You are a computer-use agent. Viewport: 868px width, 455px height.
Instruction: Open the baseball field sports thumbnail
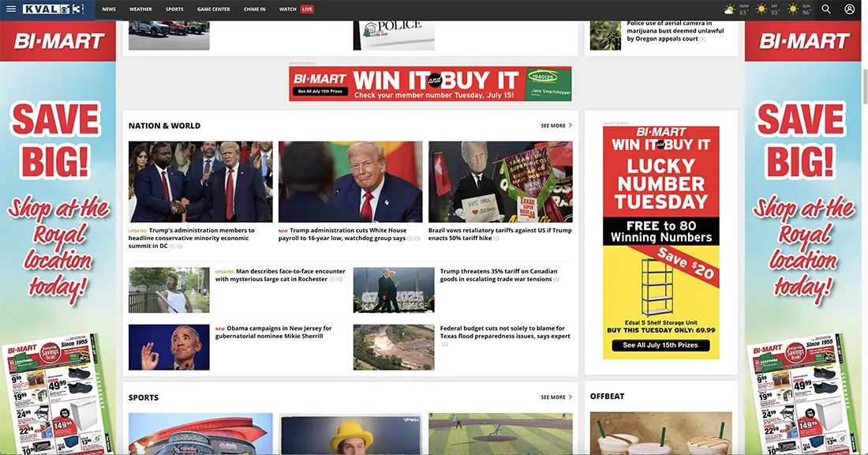[x=500, y=434]
